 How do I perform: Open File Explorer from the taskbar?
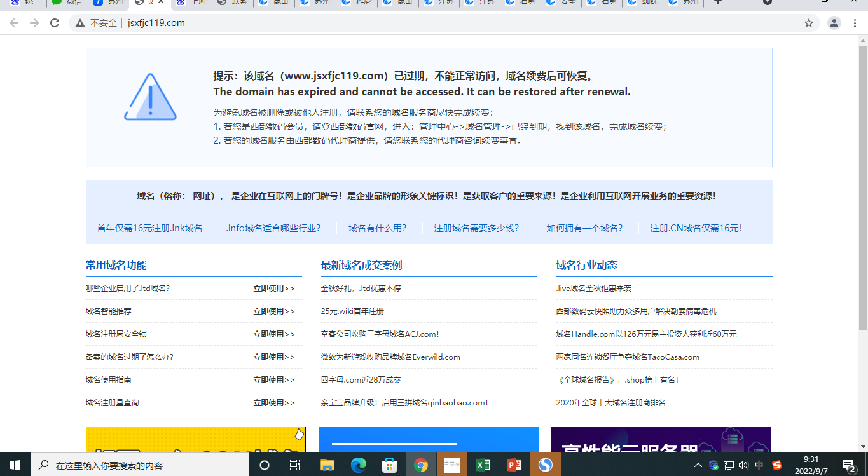click(x=327, y=465)
